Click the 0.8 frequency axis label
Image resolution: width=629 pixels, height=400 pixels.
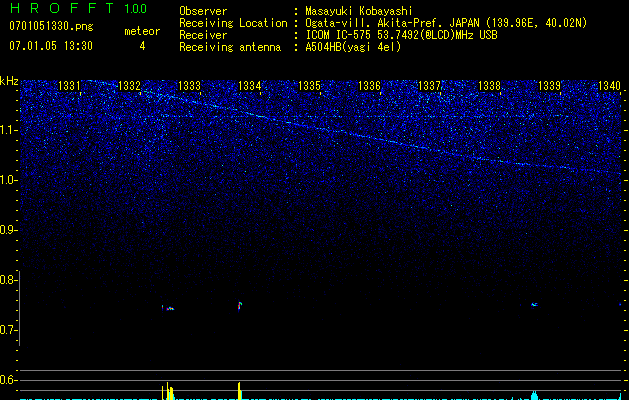tap(7, 280)
